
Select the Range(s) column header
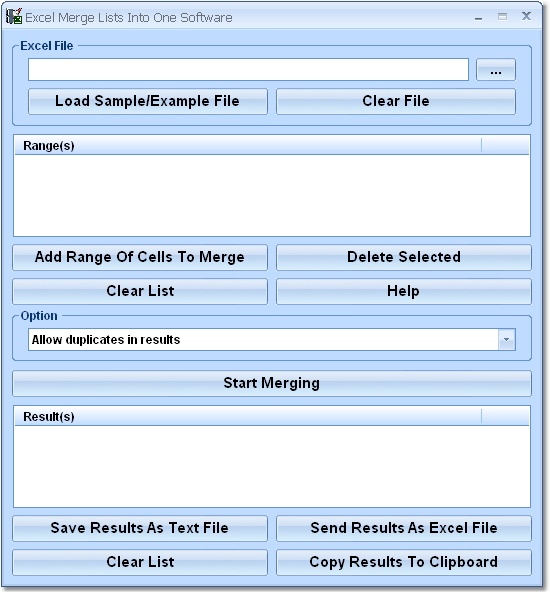tap(248, 145)
